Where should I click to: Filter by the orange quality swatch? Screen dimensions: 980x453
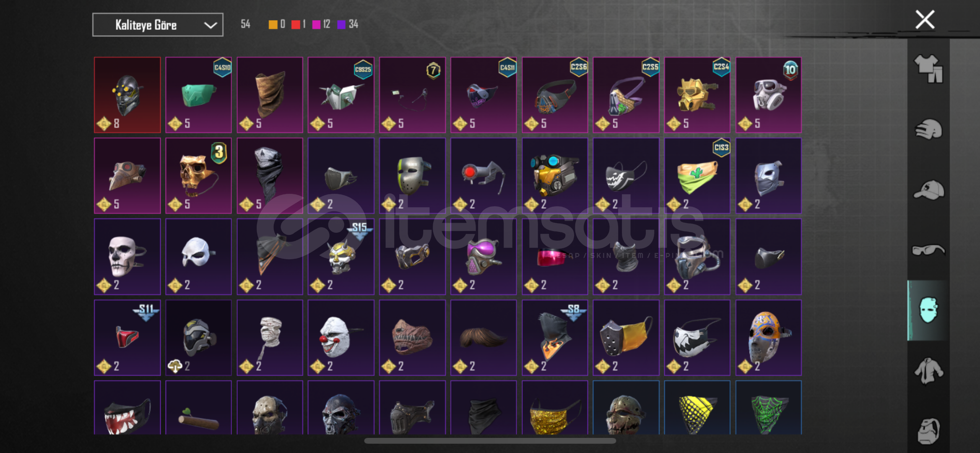[273, 25]
